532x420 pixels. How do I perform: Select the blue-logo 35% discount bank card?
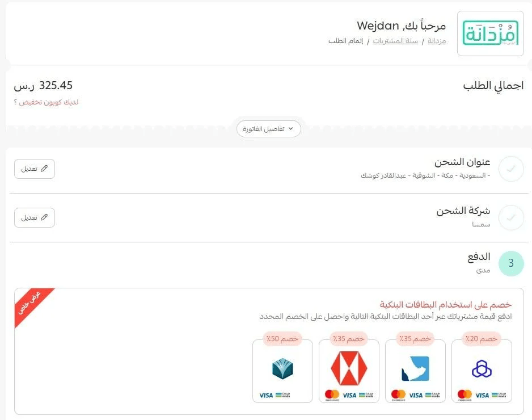coord(415,371)
